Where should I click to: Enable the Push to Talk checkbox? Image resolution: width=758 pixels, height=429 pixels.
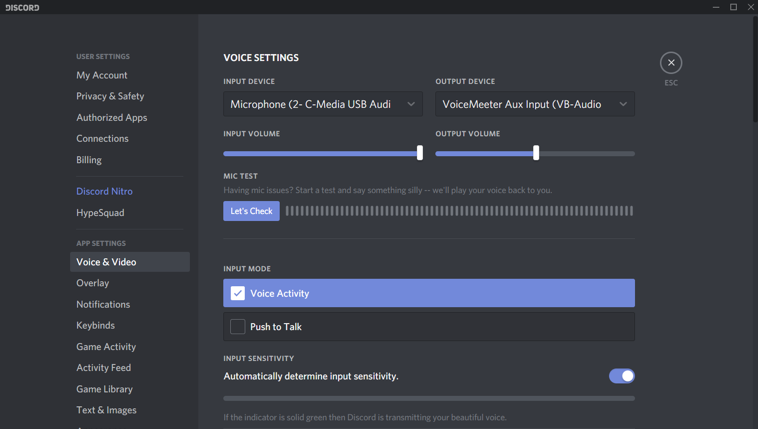238,327
